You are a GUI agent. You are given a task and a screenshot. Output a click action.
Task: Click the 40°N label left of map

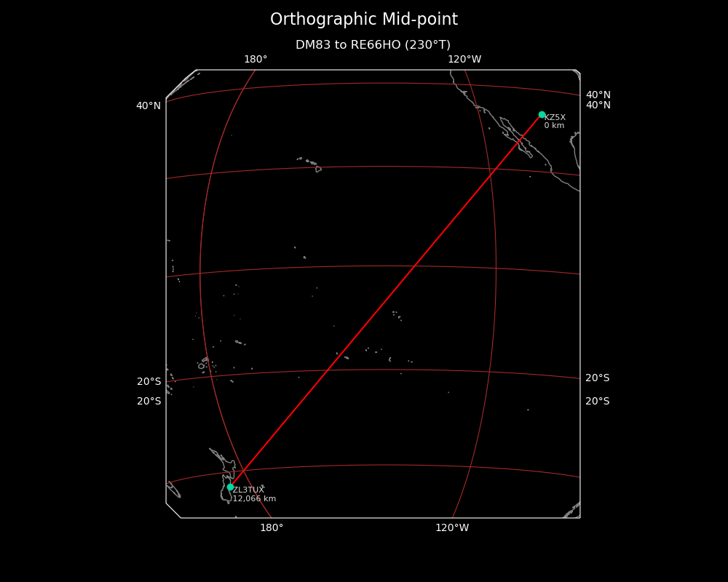149,106
